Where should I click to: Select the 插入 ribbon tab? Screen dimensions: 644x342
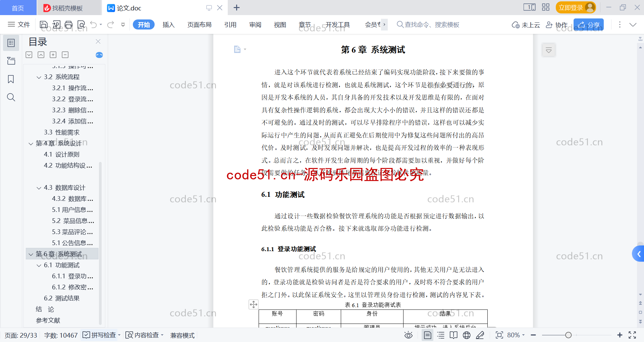tap(168, 24)
